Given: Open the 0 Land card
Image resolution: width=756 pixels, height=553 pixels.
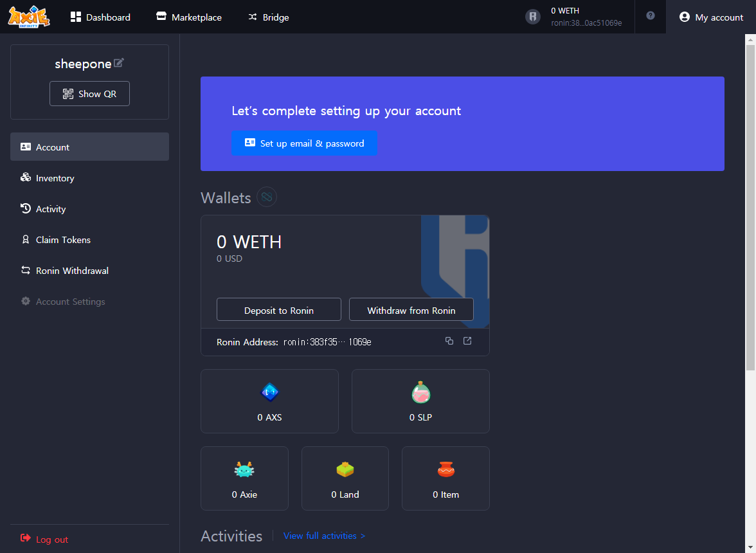Looking at the screenshot, I should pyautogui.click(x=345, y=478).
